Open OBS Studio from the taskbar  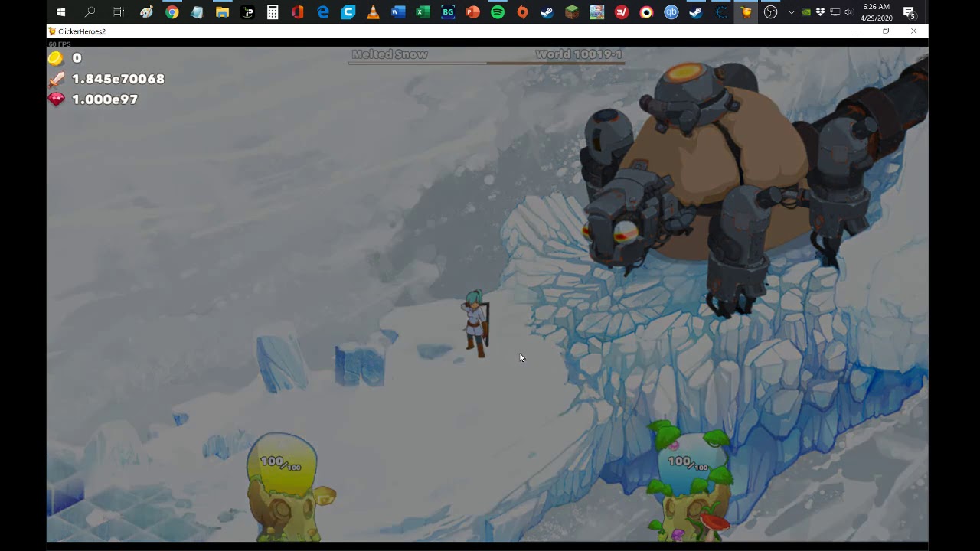[x=771, y=12]
